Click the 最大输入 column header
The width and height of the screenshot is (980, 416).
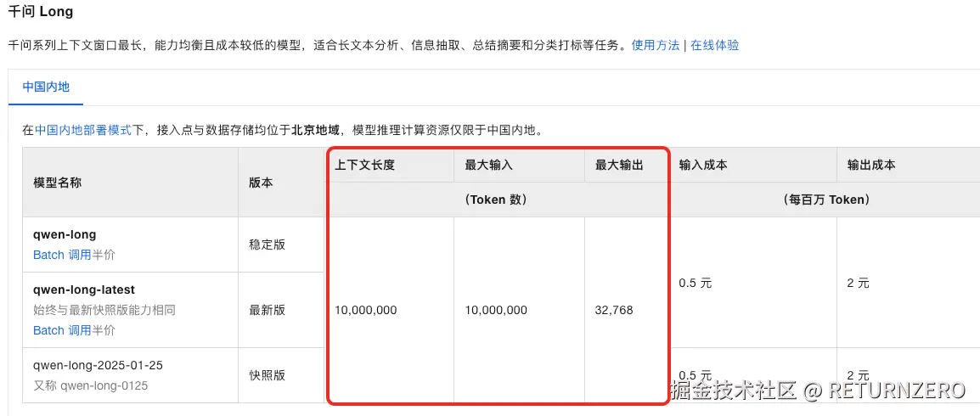[489, 166]
